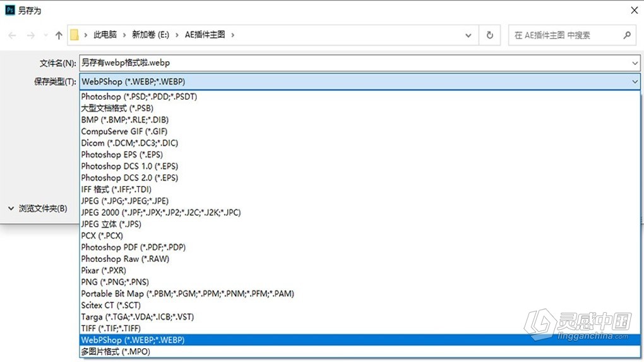Expand chevron after AE插件主图 breadcrumb
This screenshot has height=362, width=644.
tap(232, 35)
